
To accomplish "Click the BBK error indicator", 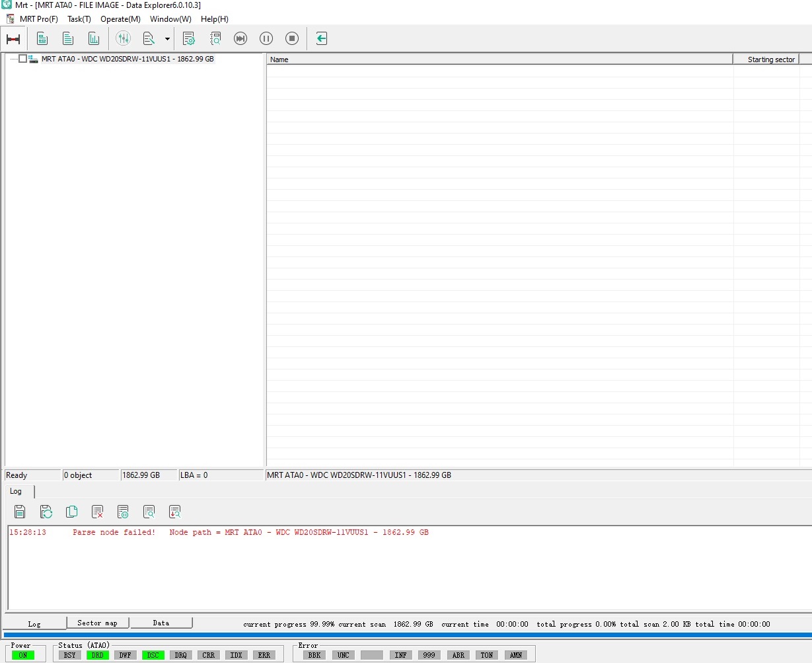I will click(x=314, y=655).
